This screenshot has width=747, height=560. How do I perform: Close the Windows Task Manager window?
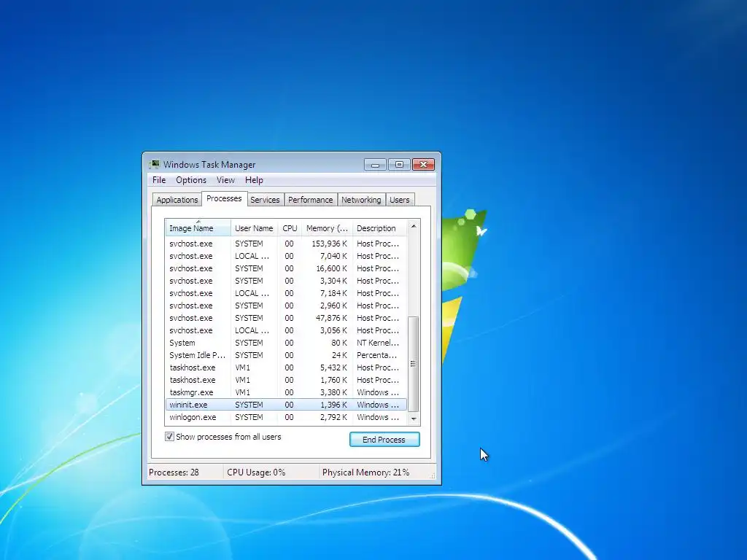(x=423, y=165)
